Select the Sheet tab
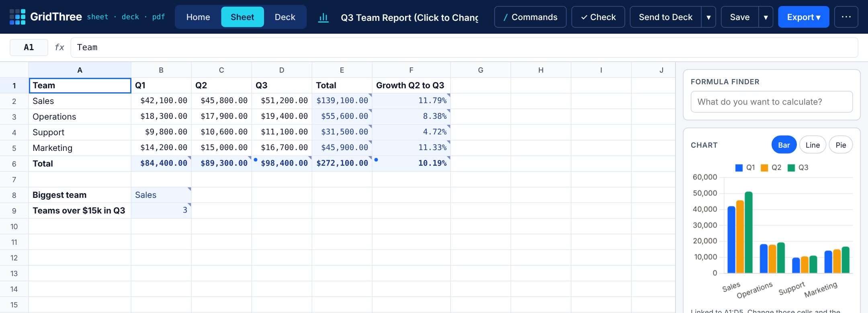Viewport: 868px width, 313px height. click(242, 17)
